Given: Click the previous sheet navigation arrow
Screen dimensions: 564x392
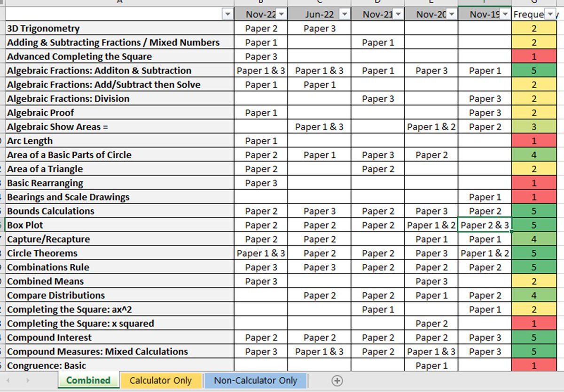Looking at the screenshot, I should 8,380.
